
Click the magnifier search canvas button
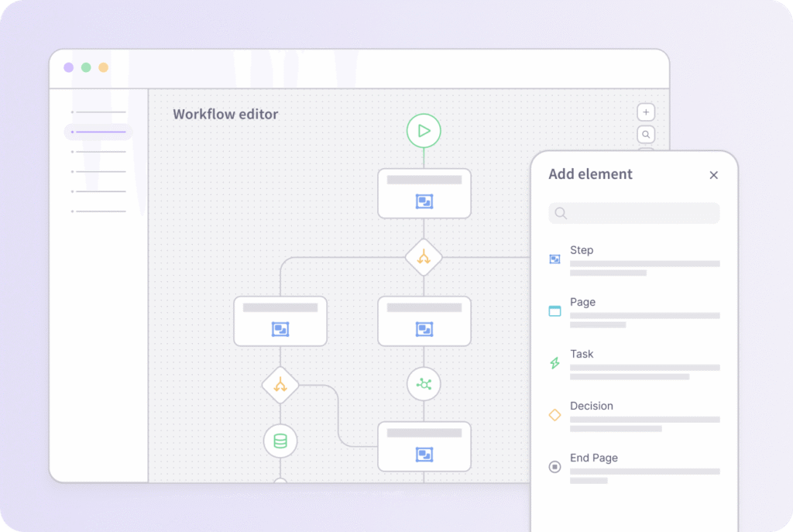(646, 135)
